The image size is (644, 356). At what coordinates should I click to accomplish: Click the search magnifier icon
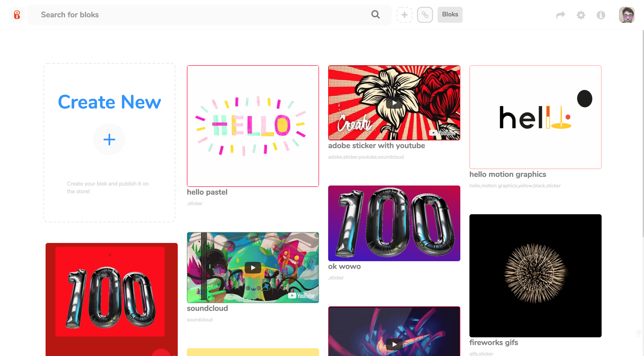point(375,15)
